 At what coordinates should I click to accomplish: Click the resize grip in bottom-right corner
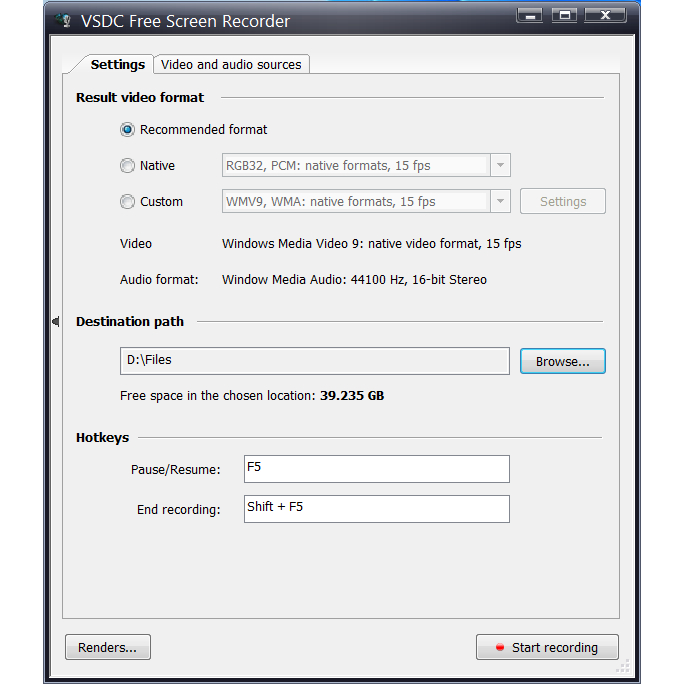coord(623,667)
